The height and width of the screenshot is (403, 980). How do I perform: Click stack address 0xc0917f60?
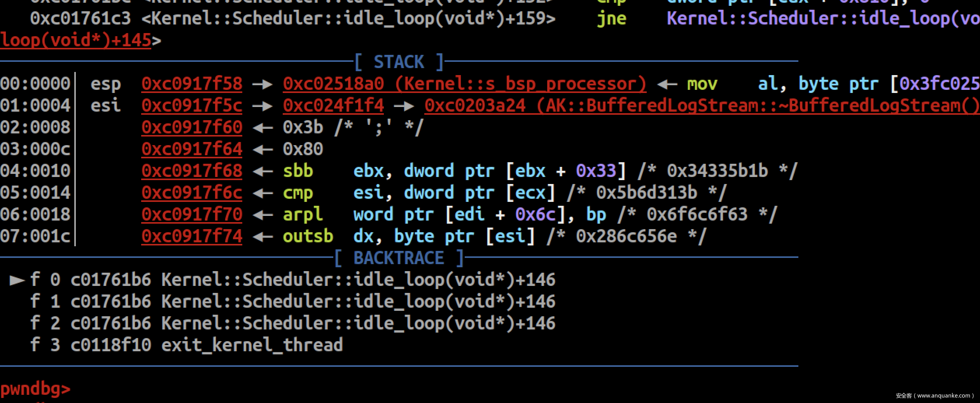point(192,128)
